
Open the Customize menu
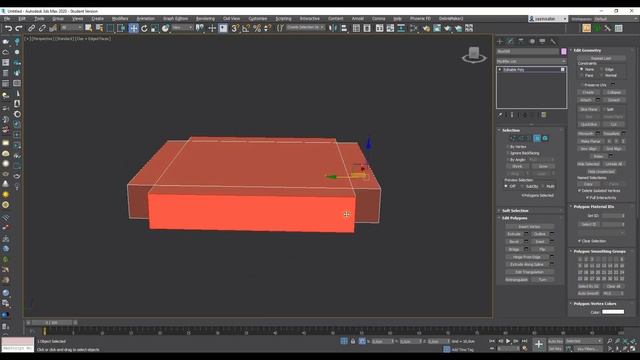coord(258,19)
